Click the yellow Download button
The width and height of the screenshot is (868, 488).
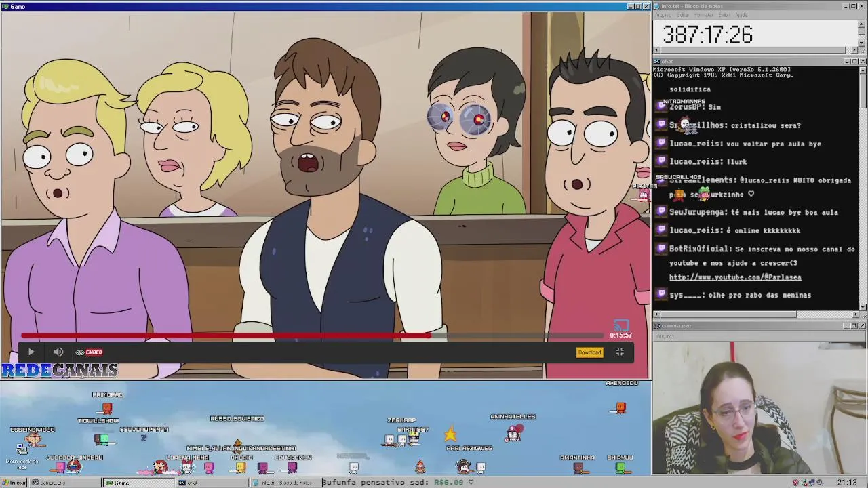point(589,352)
